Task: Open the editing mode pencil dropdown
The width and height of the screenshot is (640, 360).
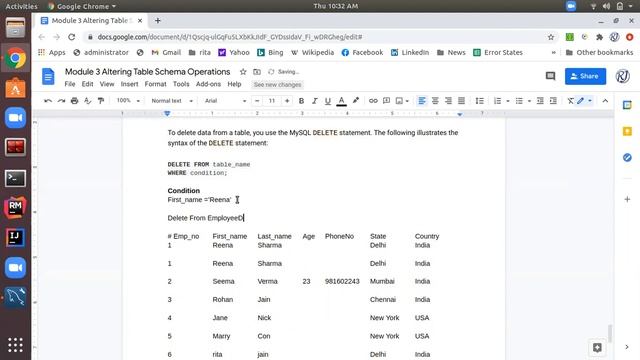Action: point(584,101)
